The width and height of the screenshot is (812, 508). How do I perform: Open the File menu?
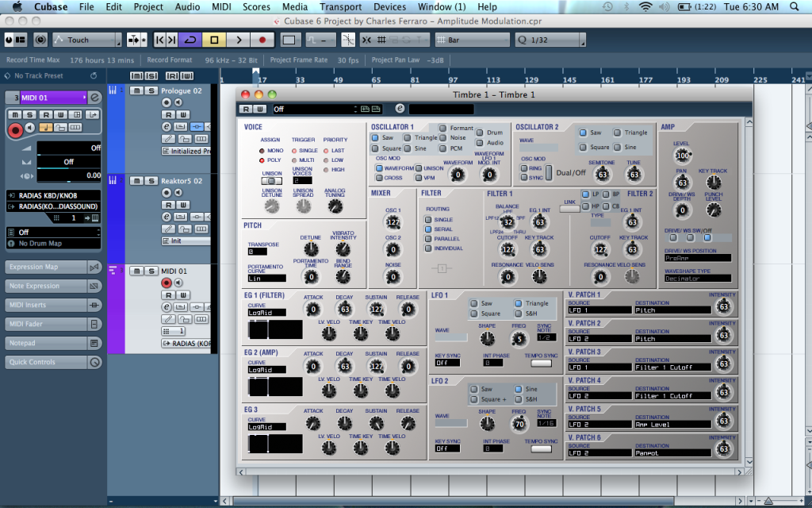(86, 6)
